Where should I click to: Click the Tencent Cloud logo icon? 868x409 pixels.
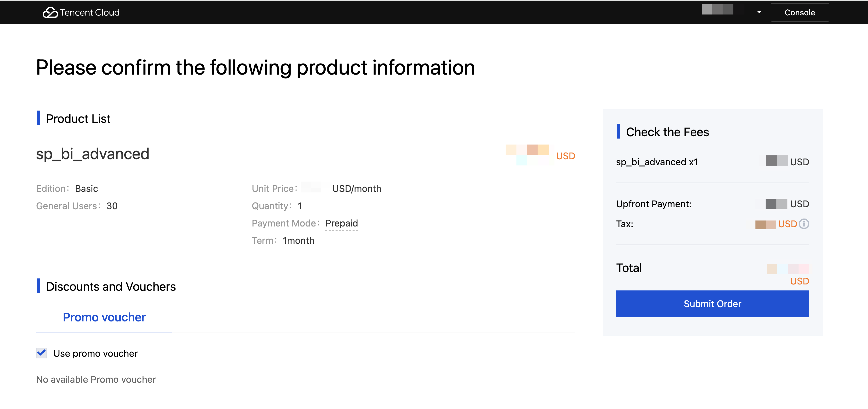pos(50,12)
